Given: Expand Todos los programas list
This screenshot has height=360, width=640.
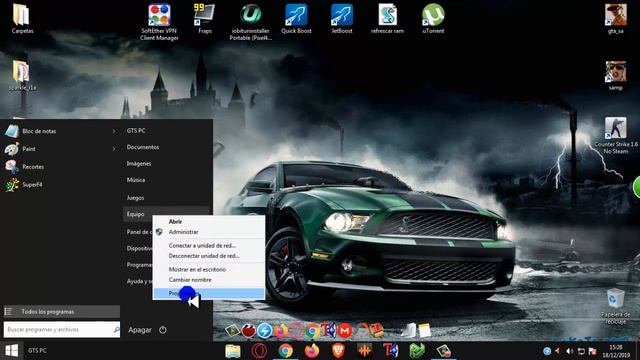Looking at the screenshot, I should (x=62, y=311).
